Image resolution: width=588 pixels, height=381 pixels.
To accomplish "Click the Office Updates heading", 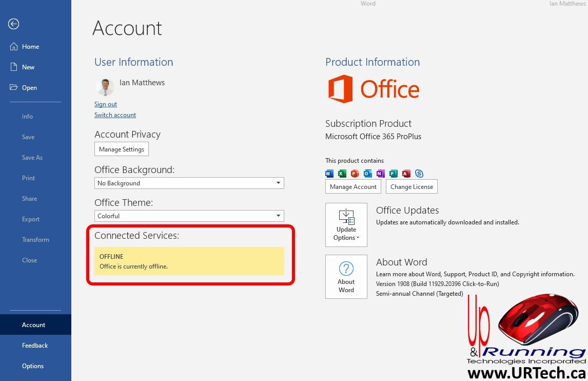I will coord(407,210).
